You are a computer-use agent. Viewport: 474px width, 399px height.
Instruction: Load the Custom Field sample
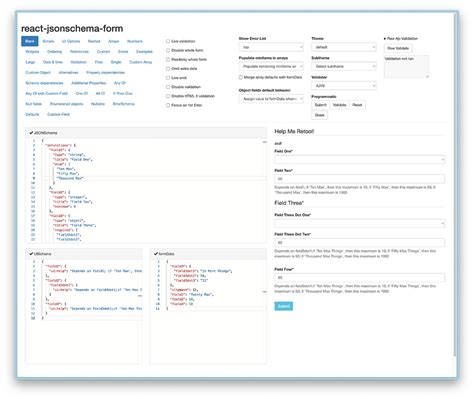pos(58,114)
